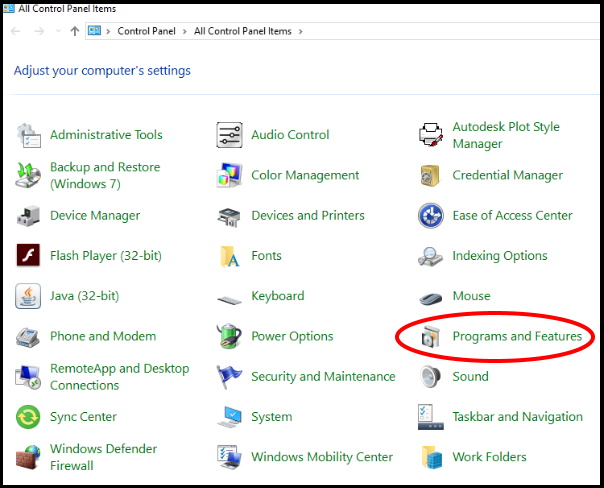Open the Taskbar and Navigation link
This screenshot has width=604, height=488.
coord(517,417)
